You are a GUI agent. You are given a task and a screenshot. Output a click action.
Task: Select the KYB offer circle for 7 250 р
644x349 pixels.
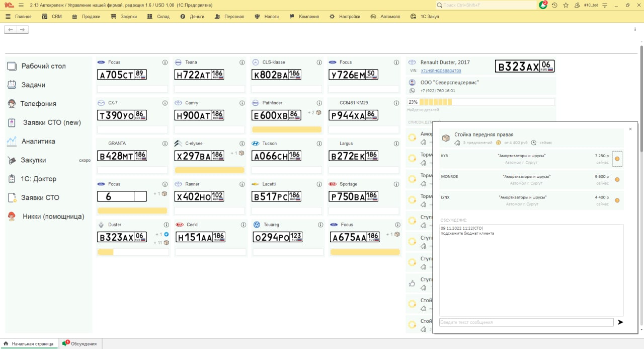coord(617,159)
